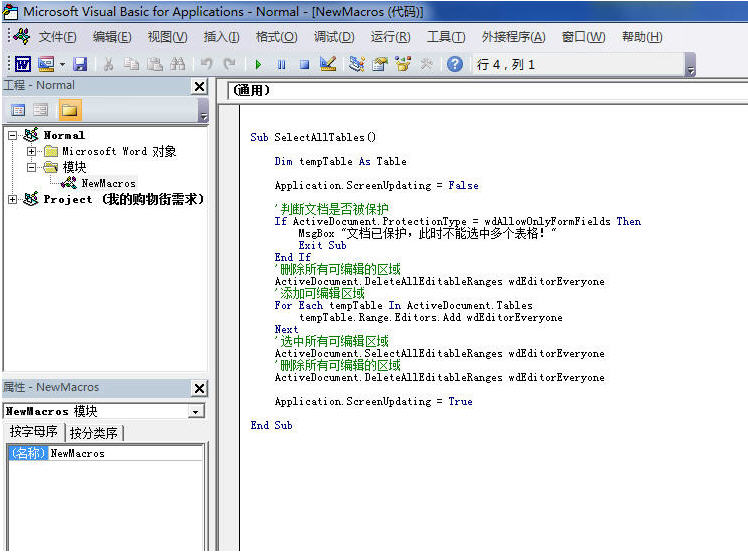Run the macro with the green play icon

coord(258,64)
